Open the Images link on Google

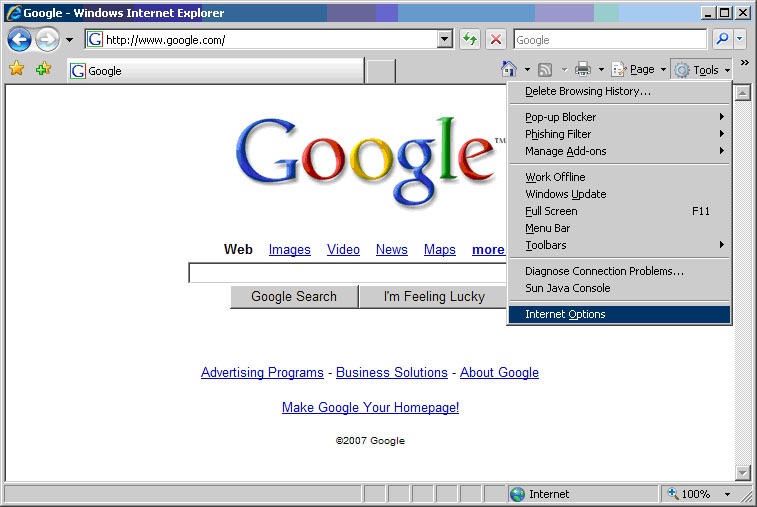pyautogui.click(x=289, y=249)
